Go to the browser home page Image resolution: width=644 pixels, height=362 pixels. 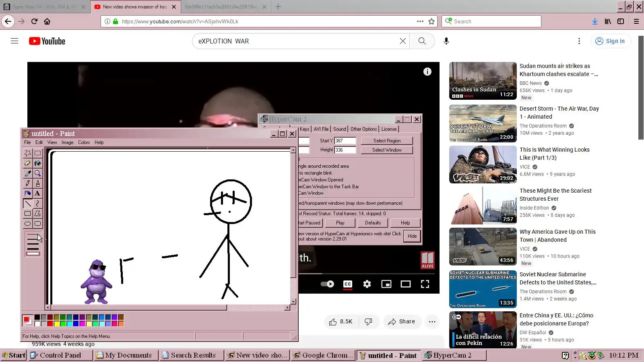[47, 21]
